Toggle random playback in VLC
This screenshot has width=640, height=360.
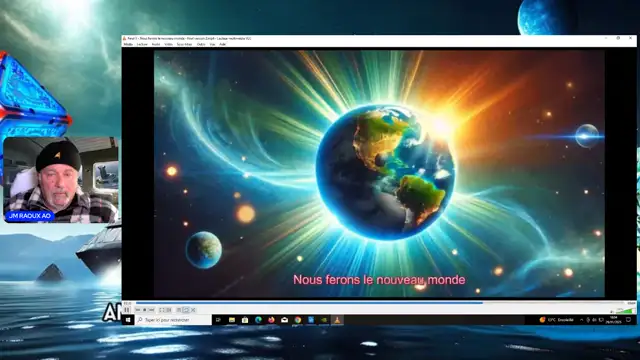193,310
